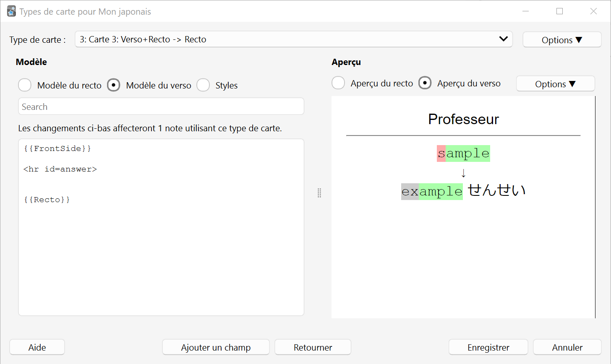Maximize the card types window
Screen dimensions: 611x364
tap(559, 11)
